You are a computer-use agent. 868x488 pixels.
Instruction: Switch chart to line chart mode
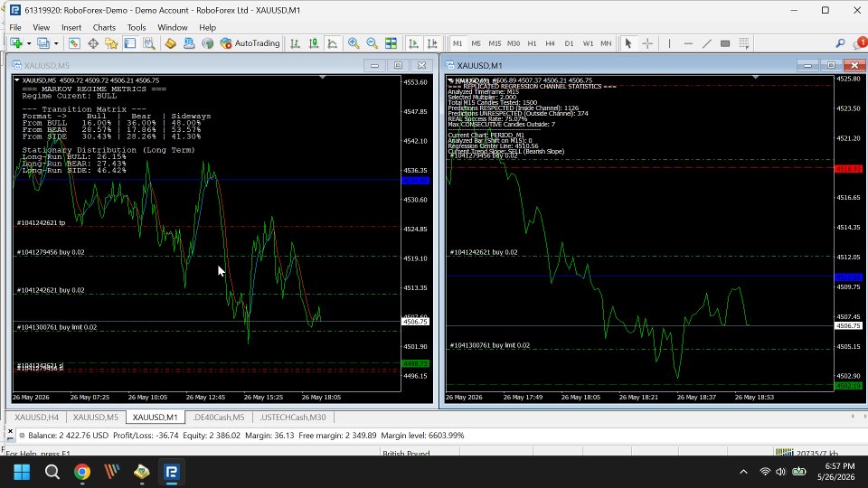332,43
